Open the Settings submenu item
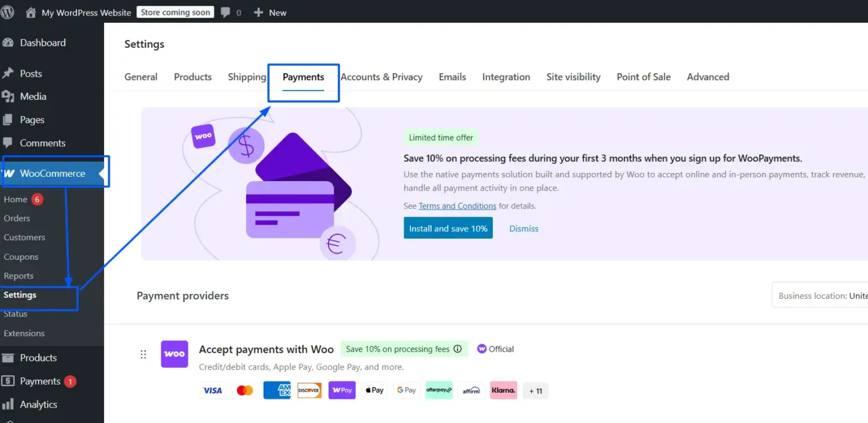This screenshot has width=868, height=423. [20, 295]
